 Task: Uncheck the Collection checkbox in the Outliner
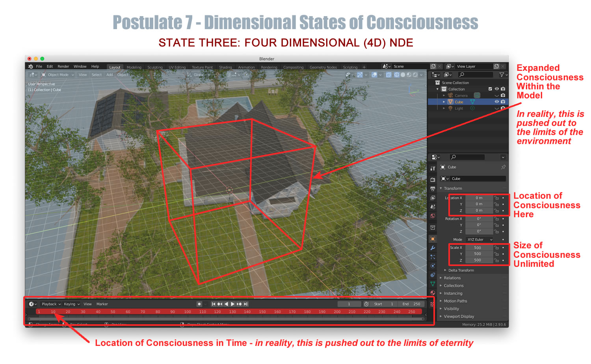point(490,89)
